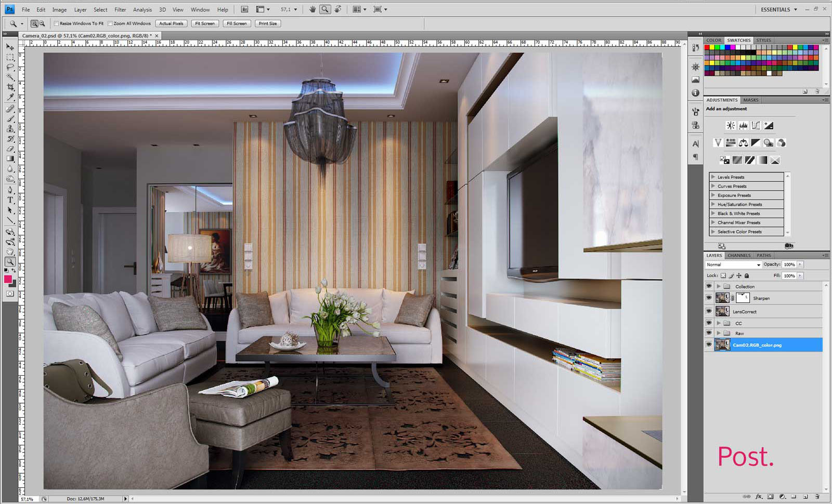Open the layer Opacity slider arrow
Image resolution: width=832 pixels, height=504 pixels.
pyautogui.click(x=800, y=264)
